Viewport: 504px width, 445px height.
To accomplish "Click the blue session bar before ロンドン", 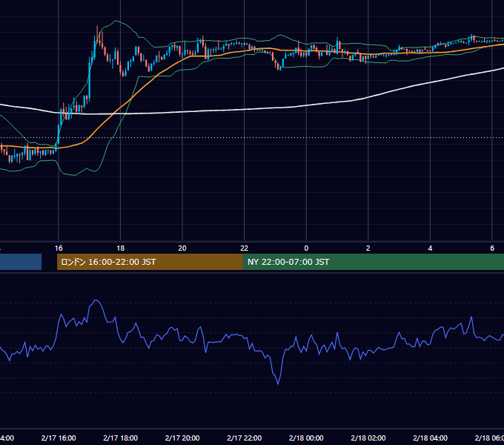I will coord(21,262).
